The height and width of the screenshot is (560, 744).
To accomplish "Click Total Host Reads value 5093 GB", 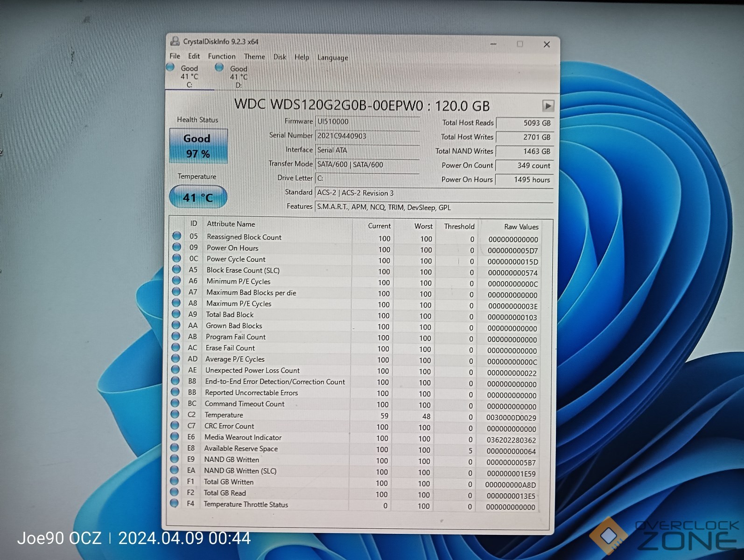I will click(x=525, y=123).
